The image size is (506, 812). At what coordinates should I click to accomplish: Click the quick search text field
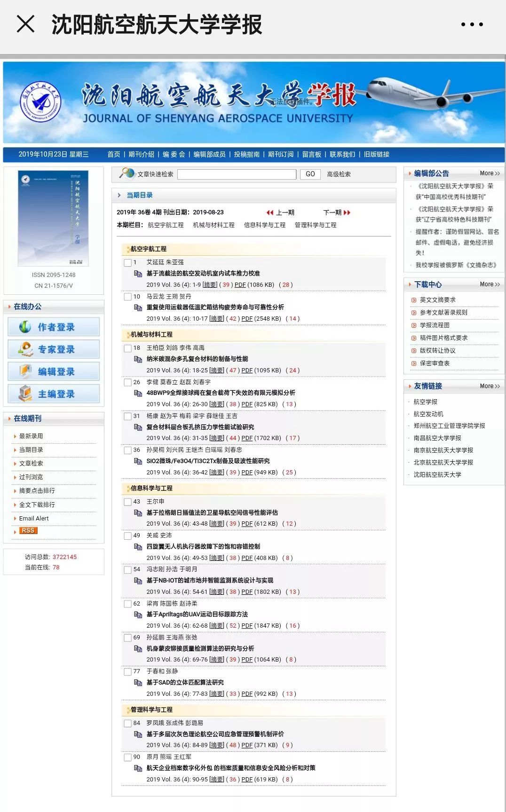click(237, 174)
